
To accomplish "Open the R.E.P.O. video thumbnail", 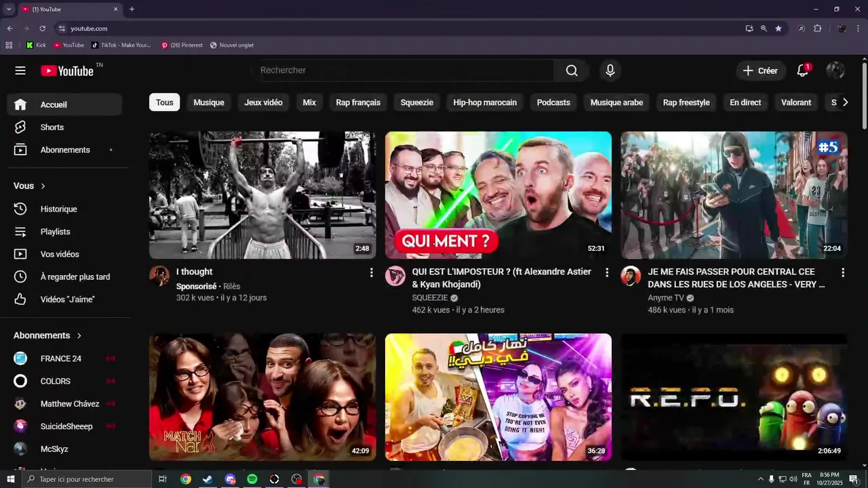I will 734,397.
